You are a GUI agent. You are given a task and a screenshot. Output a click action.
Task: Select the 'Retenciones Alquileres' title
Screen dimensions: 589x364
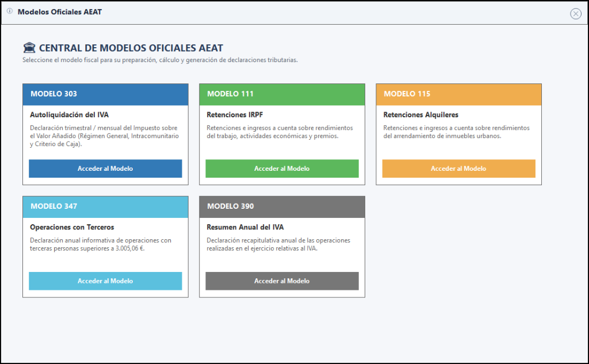[420, 115]
